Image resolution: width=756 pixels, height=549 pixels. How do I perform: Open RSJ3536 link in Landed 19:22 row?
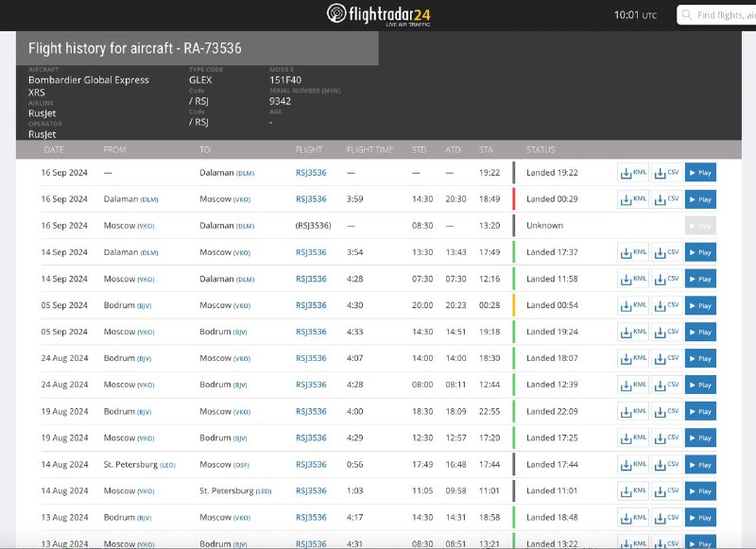pos(311,173)
